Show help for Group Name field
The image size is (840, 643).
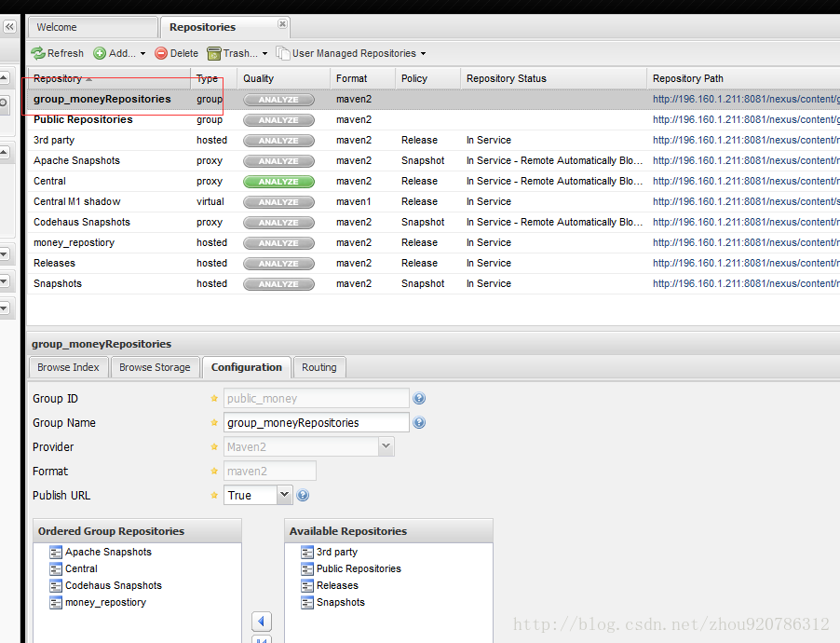pos(419,422)
